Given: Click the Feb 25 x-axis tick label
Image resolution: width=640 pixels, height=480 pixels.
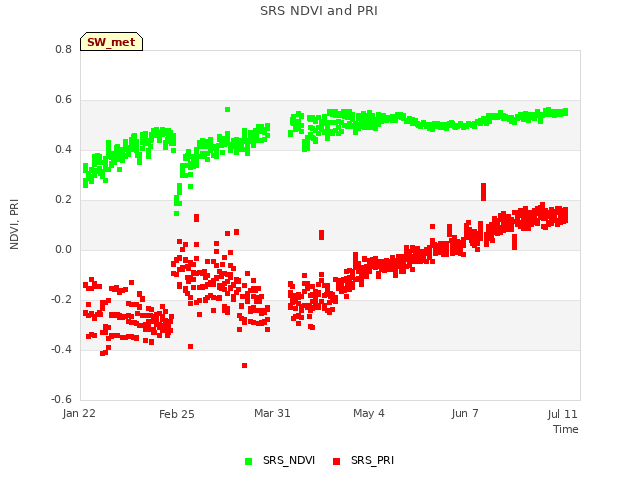Looking at the screenshot, I should 177,414.
